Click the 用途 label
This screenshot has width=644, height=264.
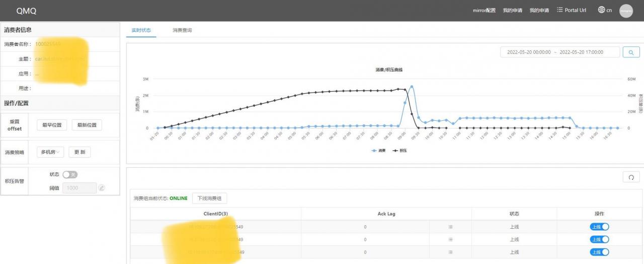tap(25, 88)
